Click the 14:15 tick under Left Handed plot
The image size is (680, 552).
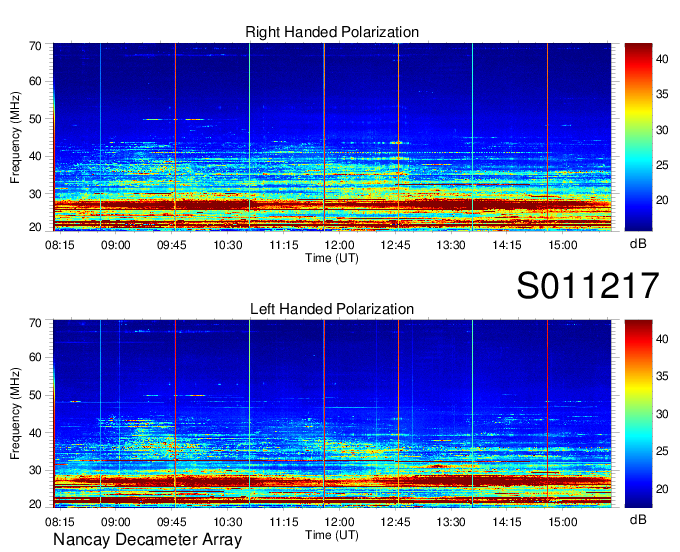(507, 522)
